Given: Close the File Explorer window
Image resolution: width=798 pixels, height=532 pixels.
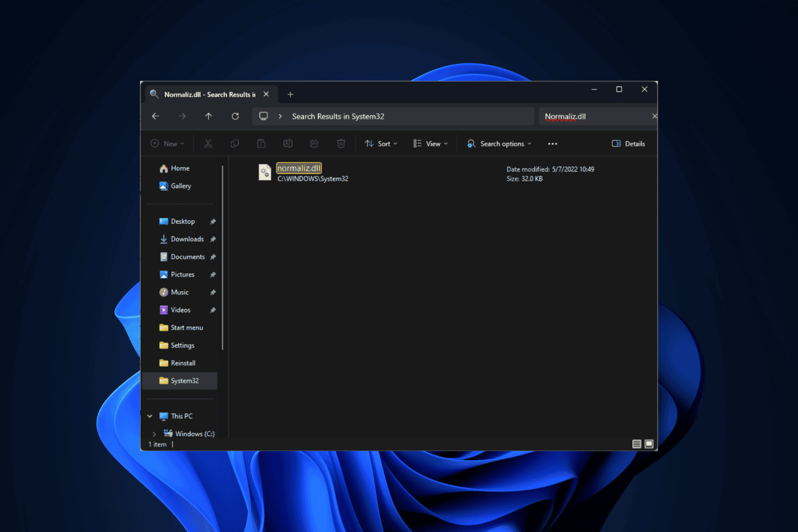Looking at the screenshot, I should 644,89.
